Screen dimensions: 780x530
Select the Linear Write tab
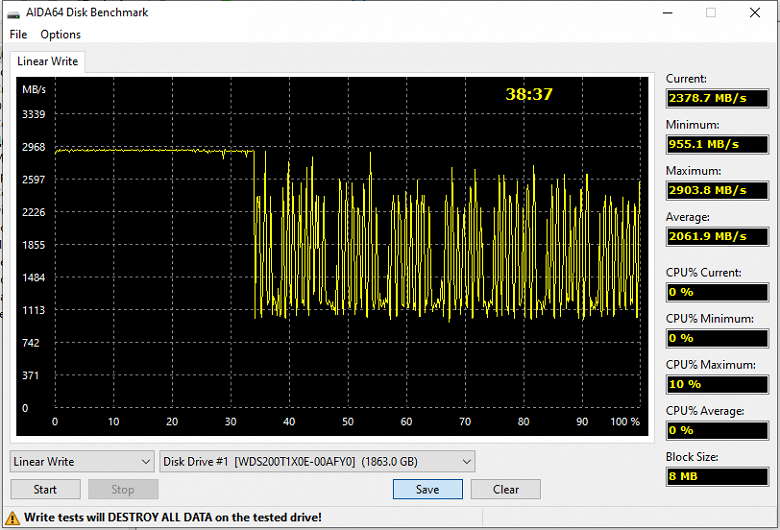coord(47,61)
